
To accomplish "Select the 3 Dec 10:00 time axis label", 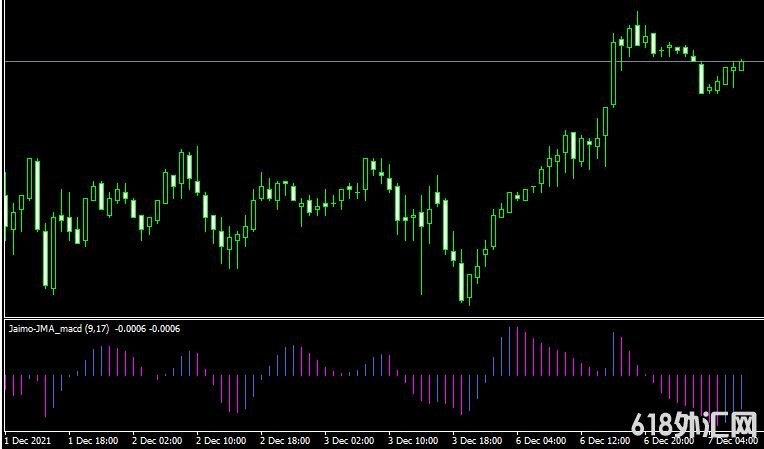I will pyautogui.click(x=413, y=441).
